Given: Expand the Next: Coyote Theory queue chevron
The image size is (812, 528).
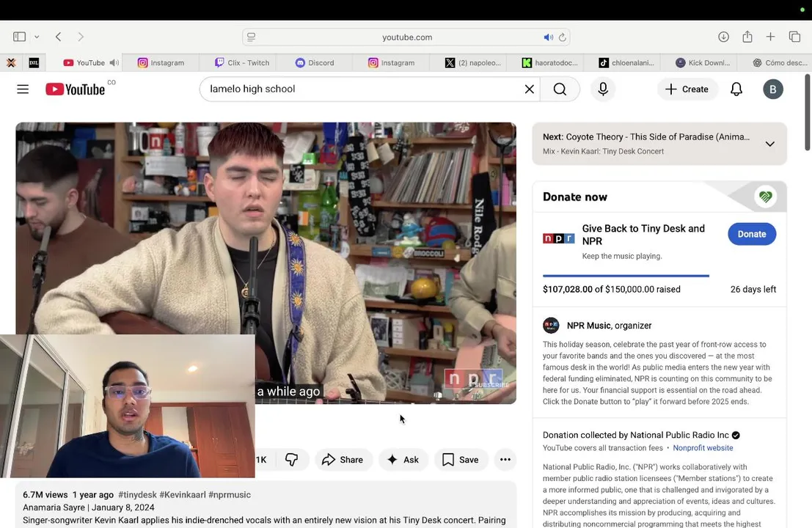Looking at the screenshot, I should coord(770,144).
